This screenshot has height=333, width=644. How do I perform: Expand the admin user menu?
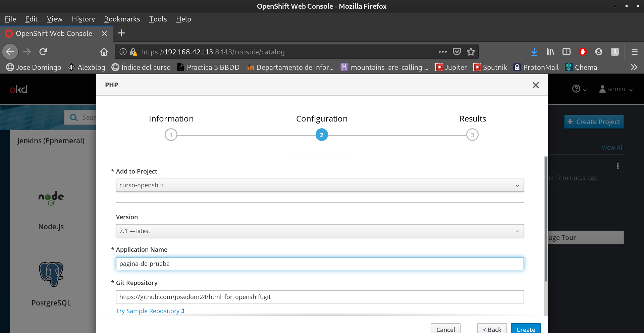616,89
